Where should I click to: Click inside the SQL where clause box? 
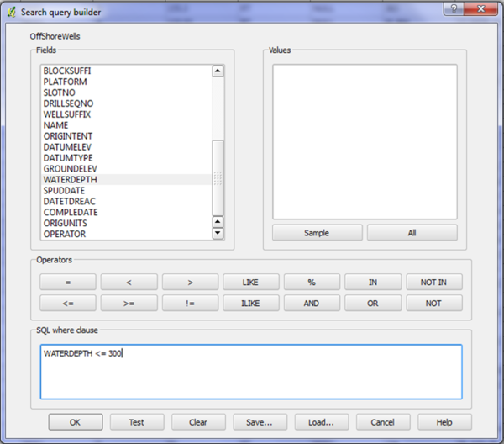point(250,374)
